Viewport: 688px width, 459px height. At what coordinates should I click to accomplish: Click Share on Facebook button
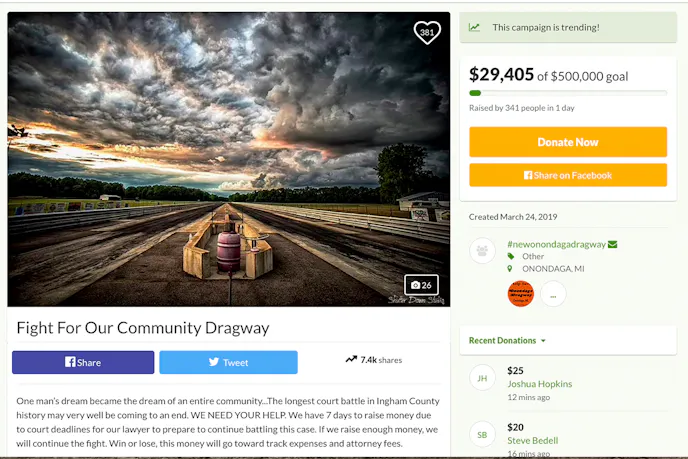[x=568, y=175]
